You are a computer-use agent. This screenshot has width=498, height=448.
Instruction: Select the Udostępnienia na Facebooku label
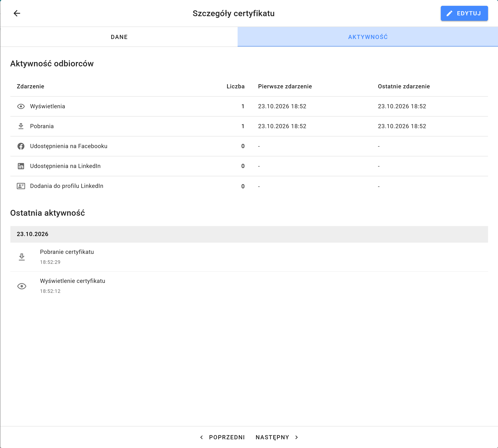click(69, 146)
